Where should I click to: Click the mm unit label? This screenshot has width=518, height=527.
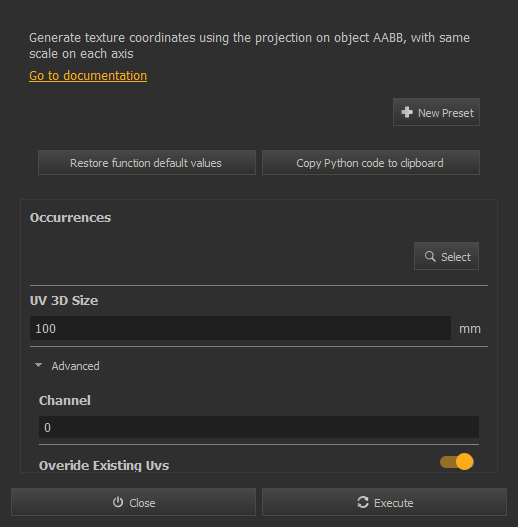click(x=470, y=329)
